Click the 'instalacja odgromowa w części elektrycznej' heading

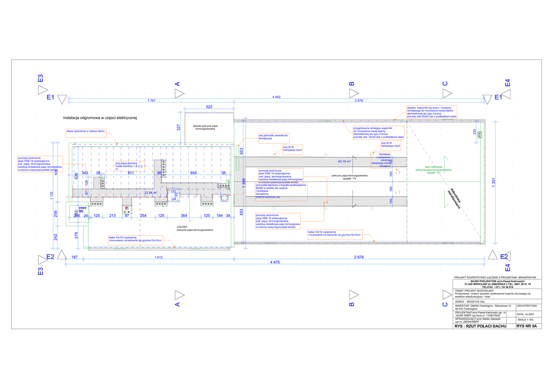(100, 117)
